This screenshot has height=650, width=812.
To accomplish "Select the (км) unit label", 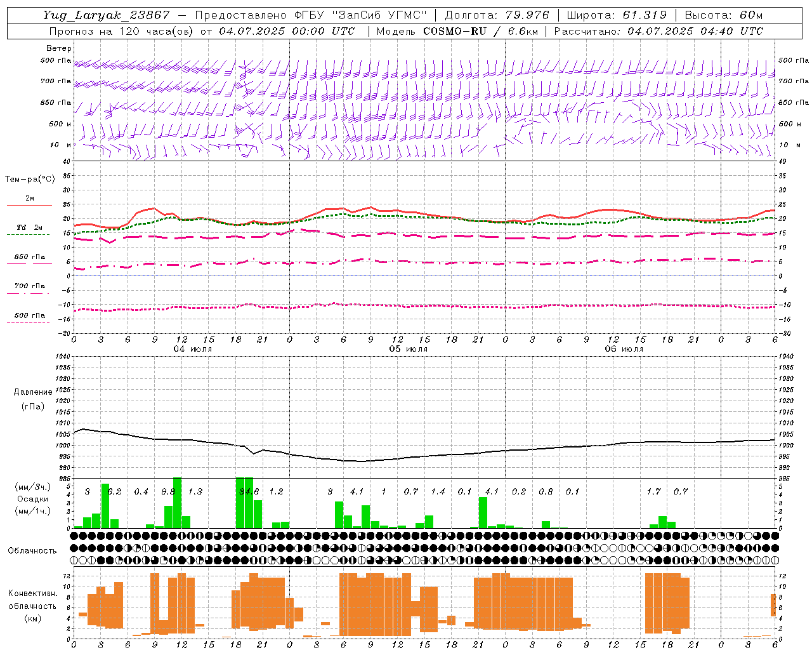I will pos(33,618).
